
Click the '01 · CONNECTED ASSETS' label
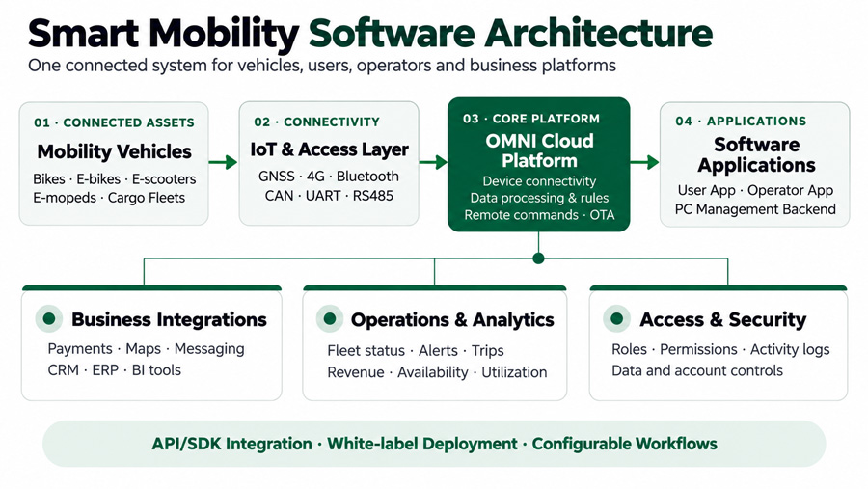pyautogui.click(x=114, y=122)
